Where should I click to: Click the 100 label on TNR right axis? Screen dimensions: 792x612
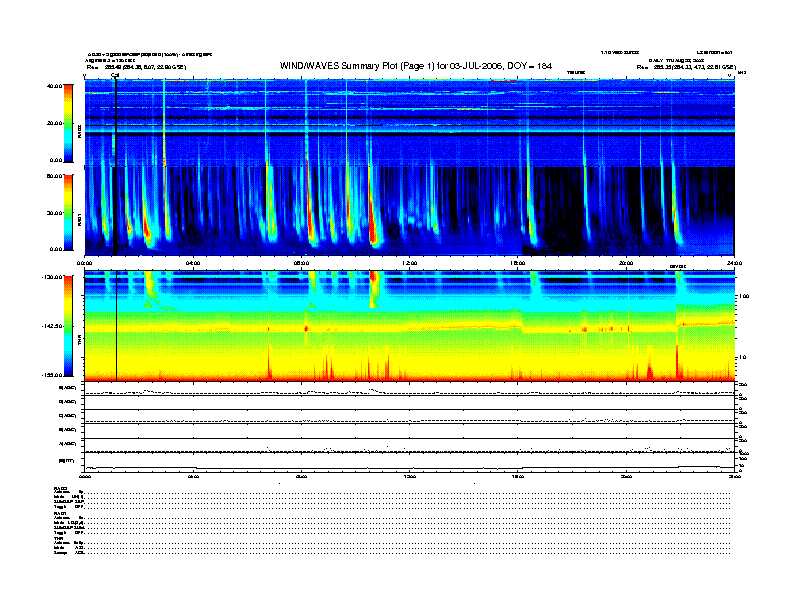click(744, 296)
